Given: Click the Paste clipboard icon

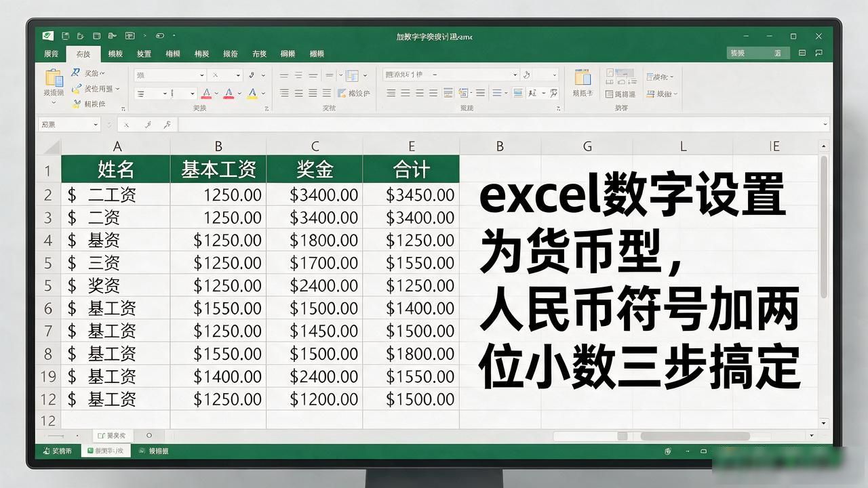Looking at the screenshot, I should tap(53, 77).
